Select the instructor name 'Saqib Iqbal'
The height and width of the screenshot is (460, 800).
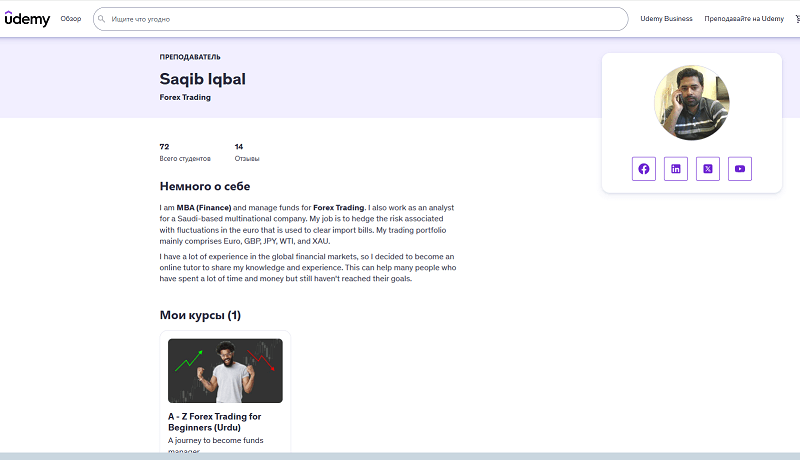[x=203, y=79]
